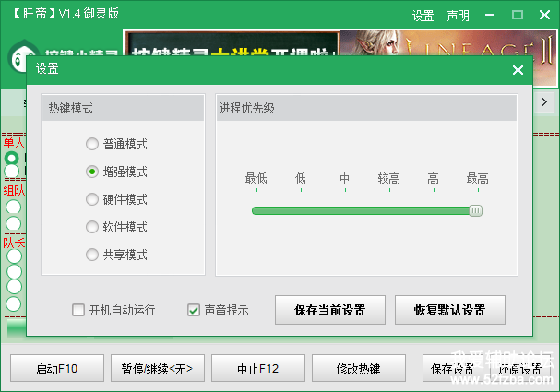Viewport: 560px width, 392px height.
Task: Click the 高 priority label
Action: pos(434,178)
